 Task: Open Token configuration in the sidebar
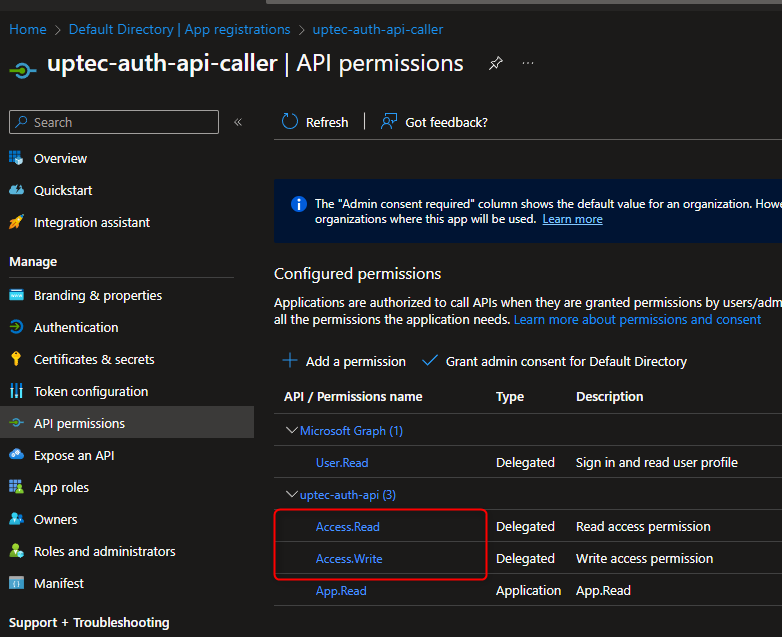(x=91, y=391)
